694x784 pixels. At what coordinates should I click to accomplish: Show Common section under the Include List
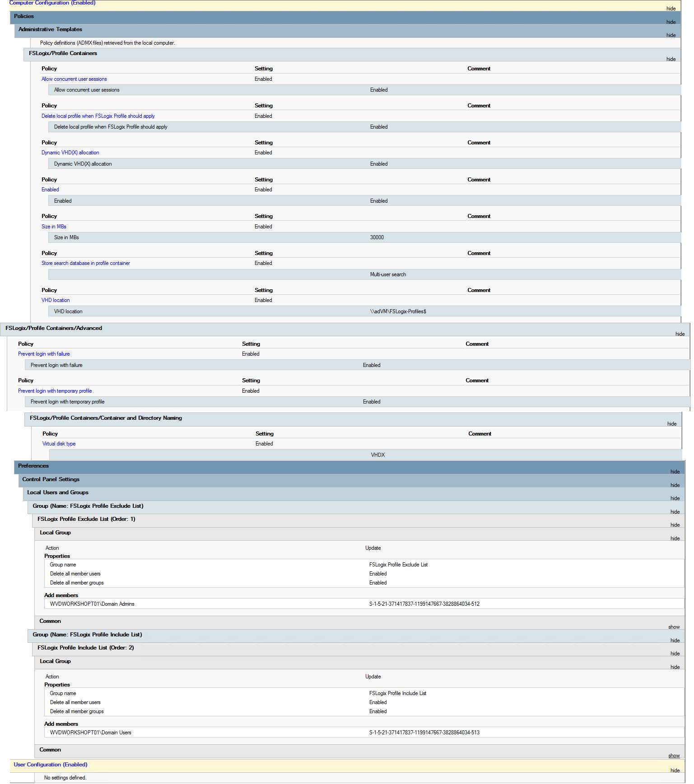point(674,756)
